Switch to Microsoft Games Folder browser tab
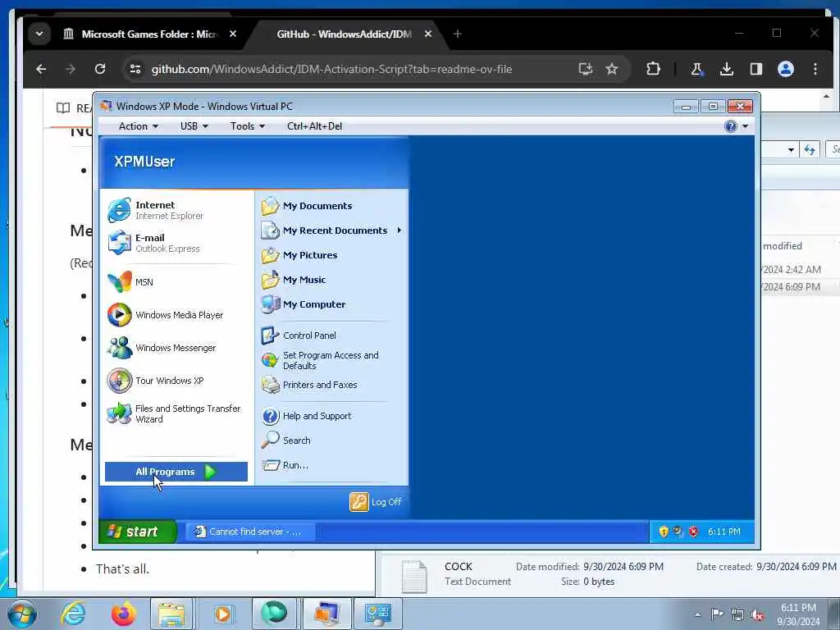Image resolution: width=840 pixels, height=630 pixels. 148,34
